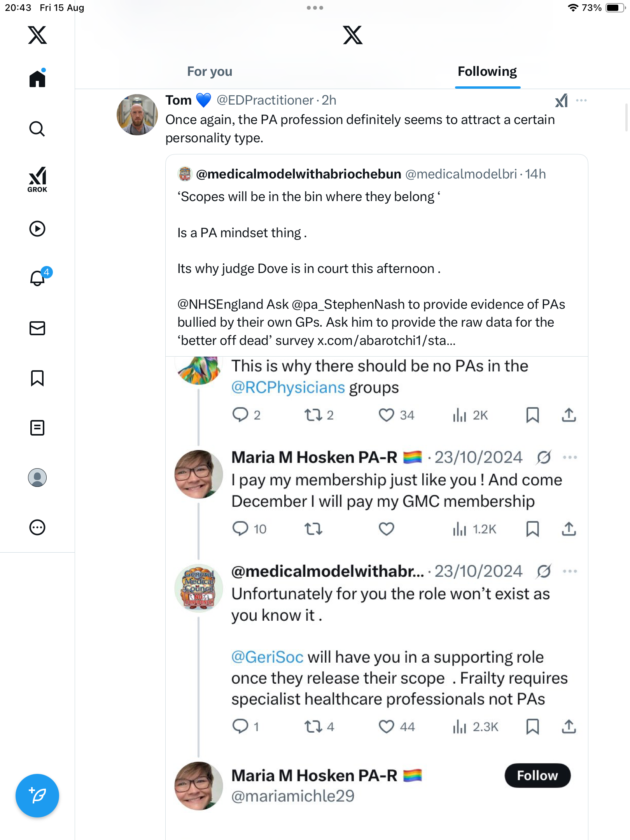630x840 pixels.
Task: Open more options on Maria's reply
Action: [570, 457]
